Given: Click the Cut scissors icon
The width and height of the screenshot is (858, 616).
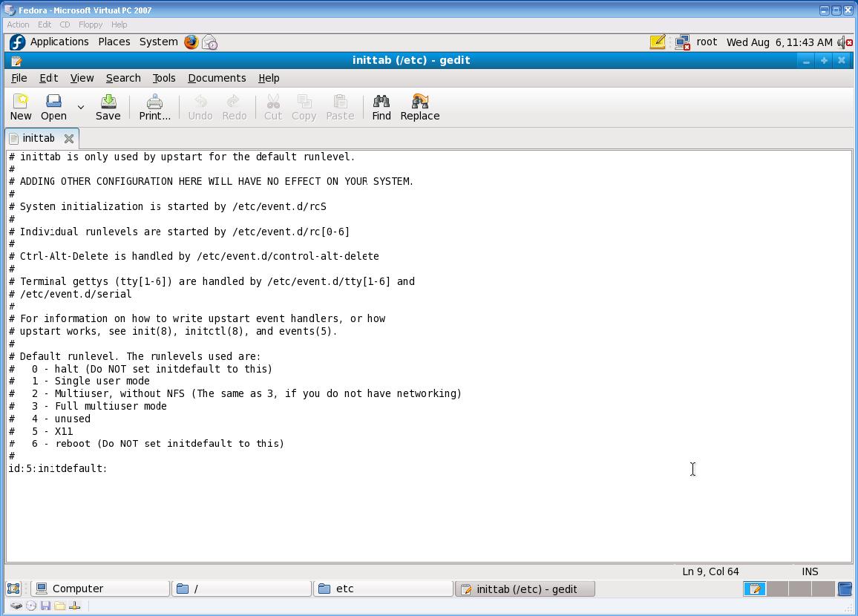Looking at the screenshot, I should [x=273, y=107].
